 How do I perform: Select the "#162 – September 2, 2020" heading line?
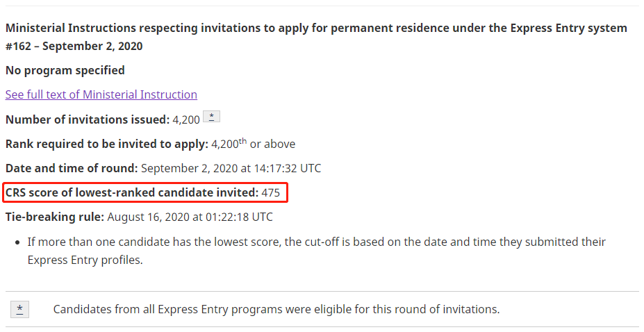tap(74, 47)
